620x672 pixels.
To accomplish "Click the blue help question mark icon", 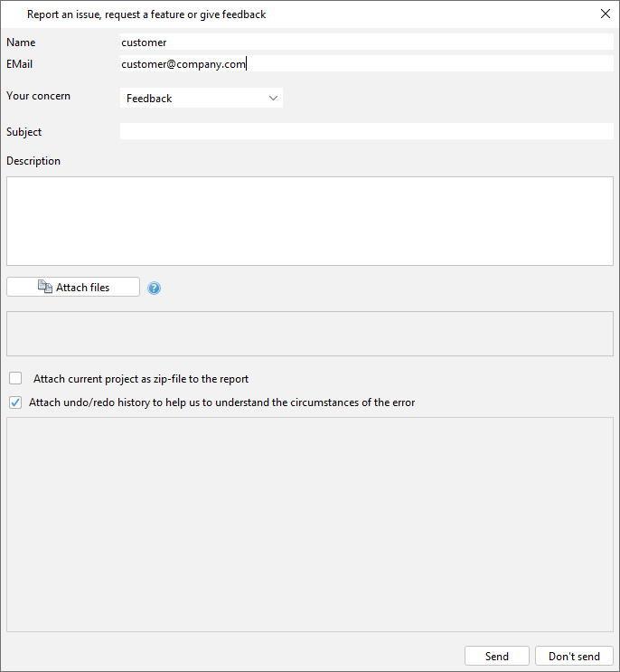I will (155, 288).
